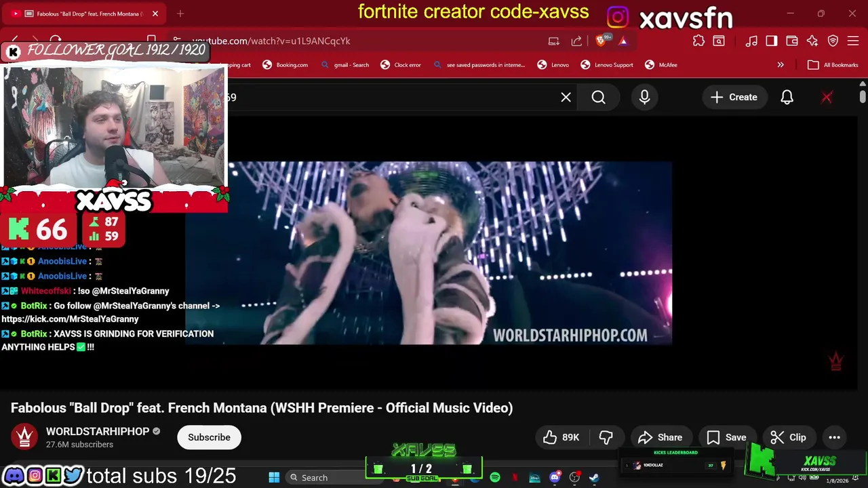Image resolution: width=868 pixels, height=488 pixels.
Task: Open the Leo AI sparkle icon
Action: pos(812,41)
